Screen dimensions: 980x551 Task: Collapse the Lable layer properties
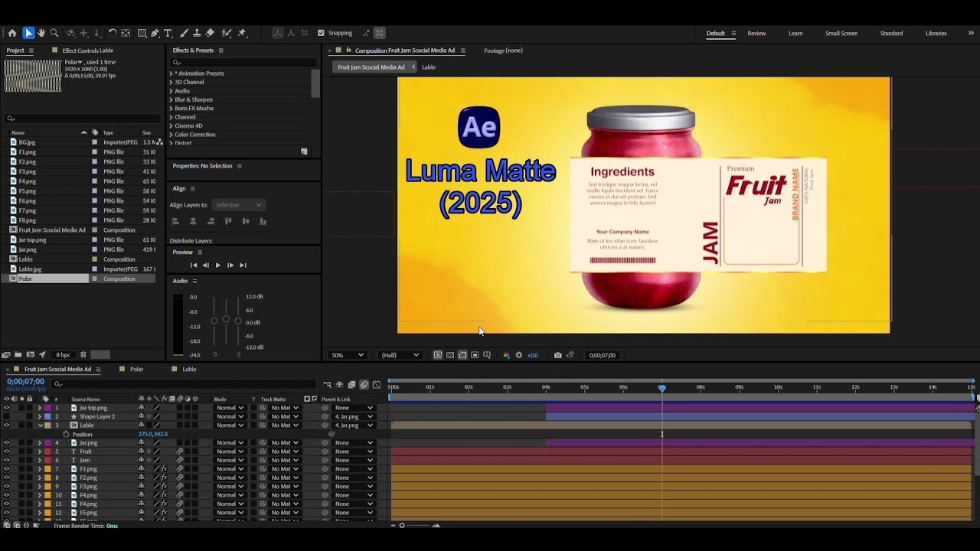coord(40,425)
